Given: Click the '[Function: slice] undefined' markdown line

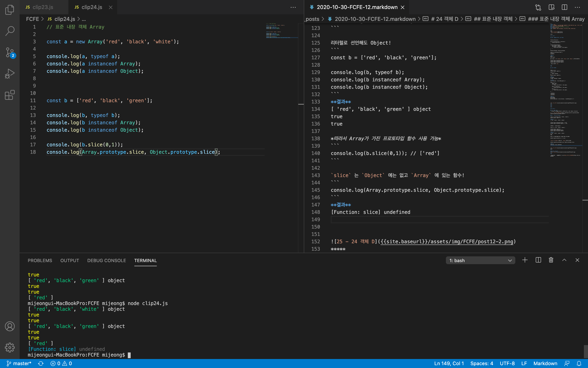Looking at the screenshot, I should [x=370, y=212].
